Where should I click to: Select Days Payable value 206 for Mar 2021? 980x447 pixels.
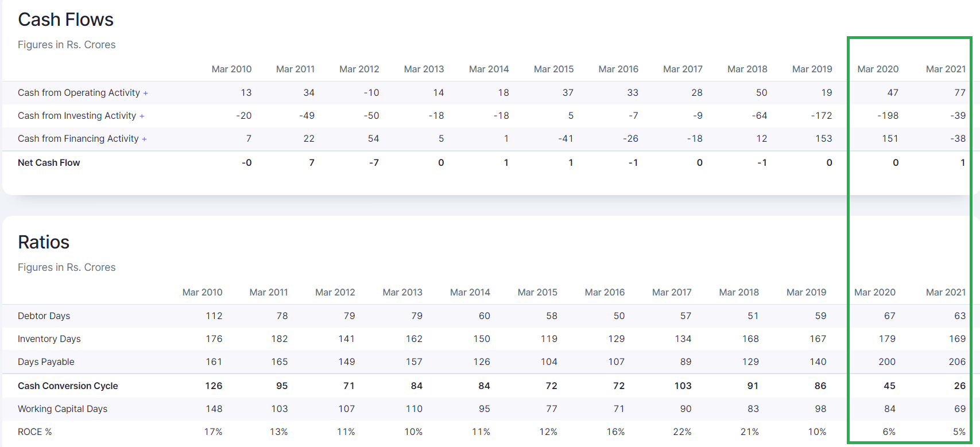coord(957,362)
